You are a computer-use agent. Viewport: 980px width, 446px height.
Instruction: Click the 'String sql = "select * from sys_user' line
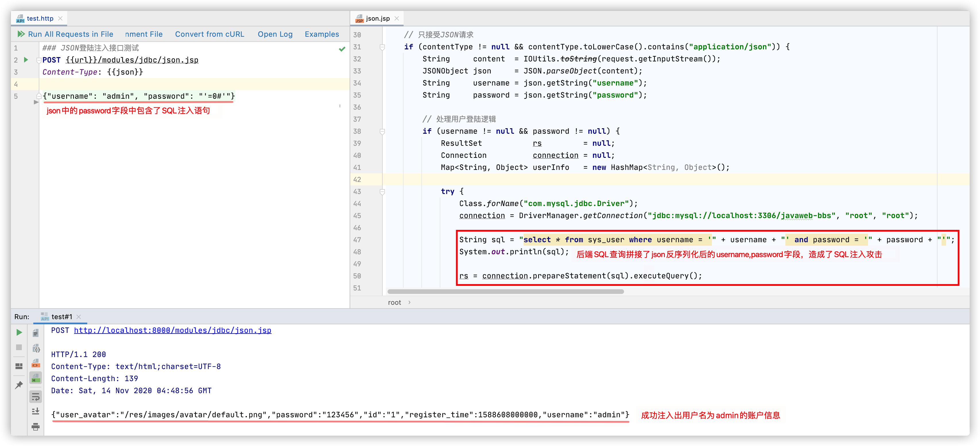click(x=706, y=240)
